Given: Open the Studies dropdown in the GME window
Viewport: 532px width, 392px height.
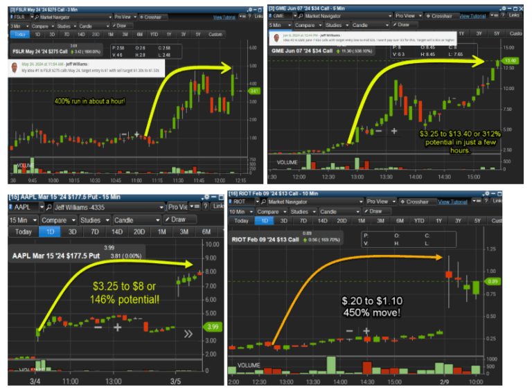Looking at the screenshot, I should coord(337,25).
